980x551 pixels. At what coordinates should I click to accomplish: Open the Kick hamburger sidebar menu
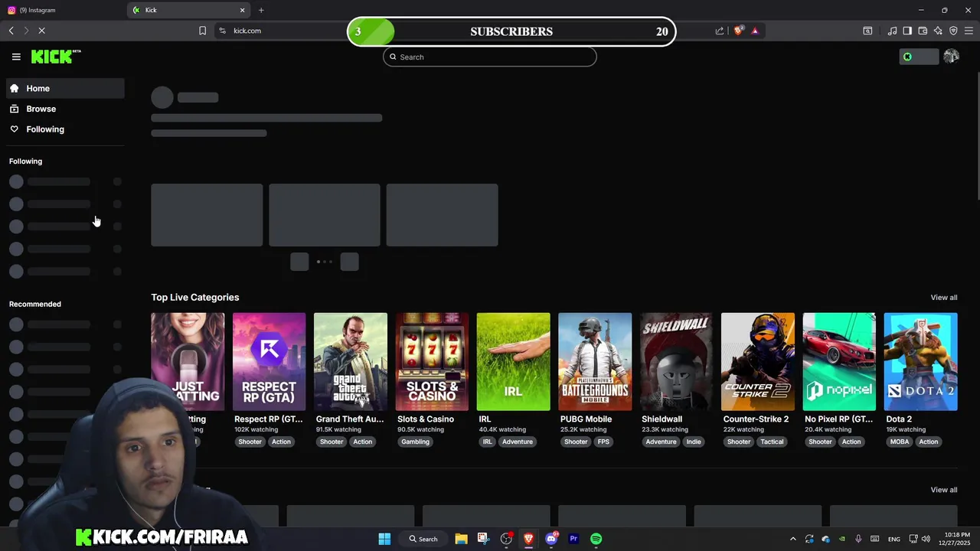[16, 57]
